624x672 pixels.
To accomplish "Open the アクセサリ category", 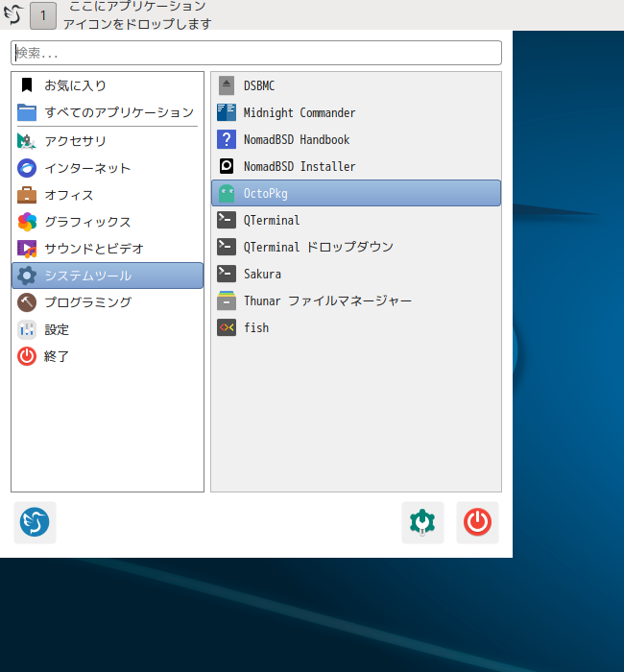I will pyautogui.click(x=76, y=141).
